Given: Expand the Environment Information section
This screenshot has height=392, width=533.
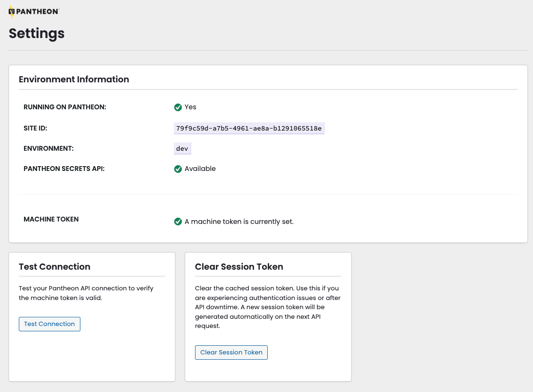Looking at the screenshot, I should pyautogui.click(x=74, y=79).
